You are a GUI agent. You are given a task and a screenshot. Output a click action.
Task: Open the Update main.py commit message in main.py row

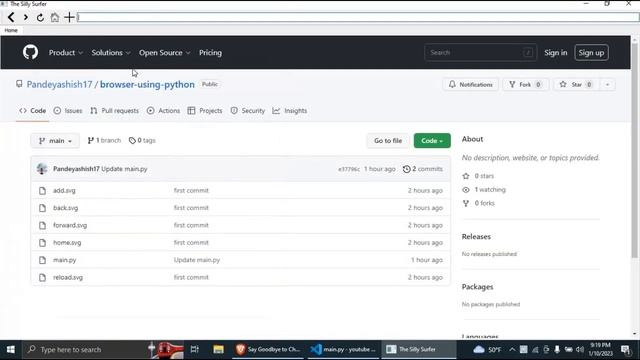click(x=197, y=260)
